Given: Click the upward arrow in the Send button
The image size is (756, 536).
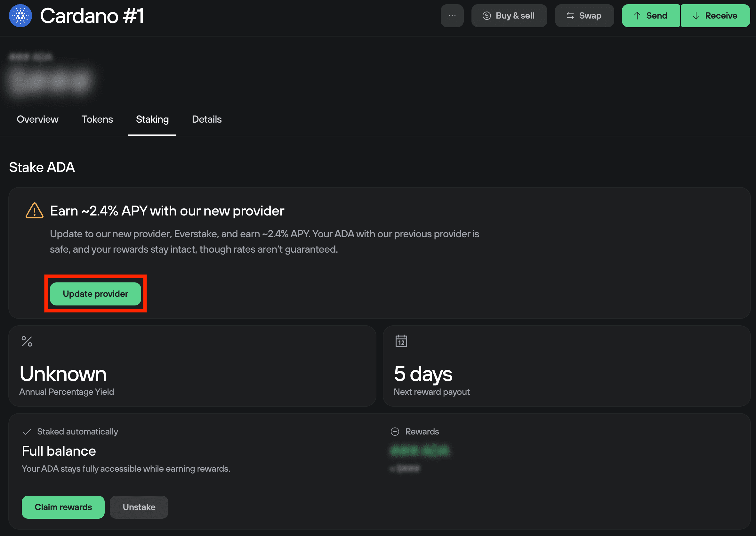Looking at the screenshot, I should [637, 15].
